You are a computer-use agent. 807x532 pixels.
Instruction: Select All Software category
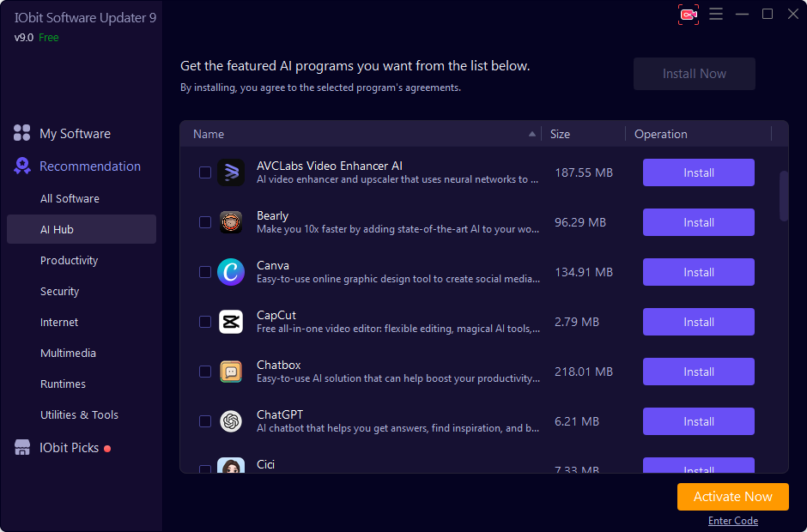(x=70, y=198)
